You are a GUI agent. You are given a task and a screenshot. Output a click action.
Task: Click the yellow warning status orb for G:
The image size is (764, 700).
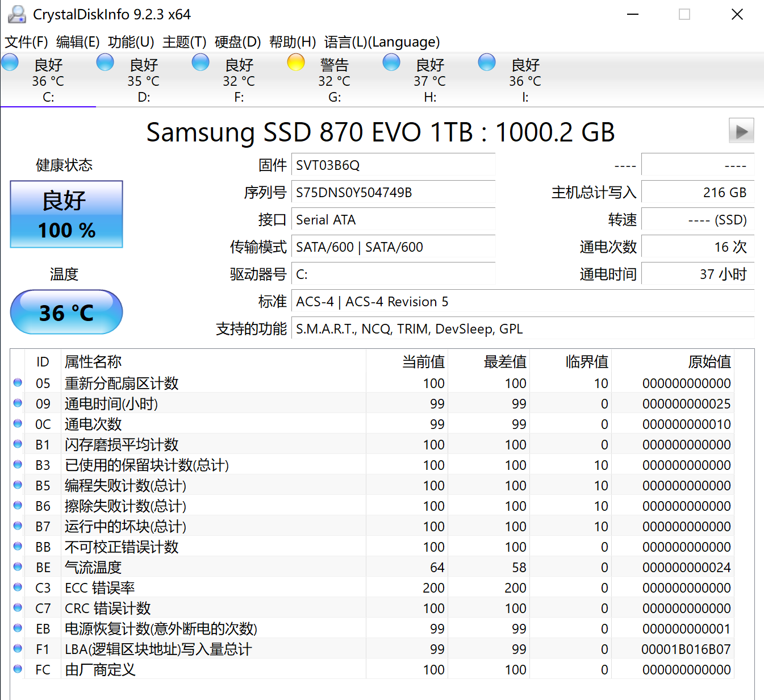click(x=296, y=63)
